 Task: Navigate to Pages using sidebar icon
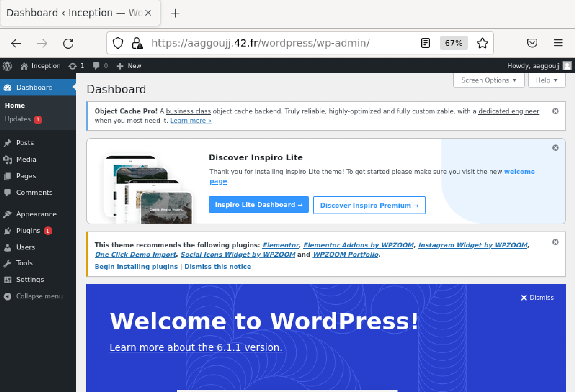click(x=8, y=176)
